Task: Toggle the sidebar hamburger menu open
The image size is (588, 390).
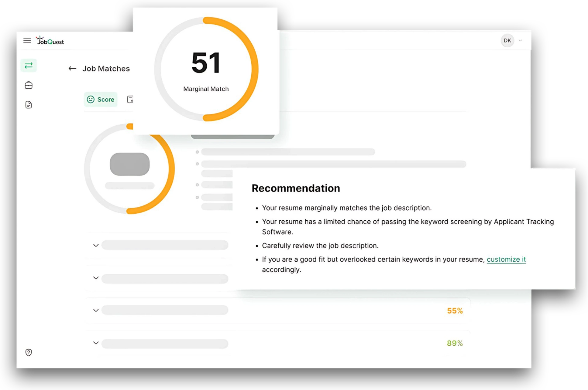Action: coord(27,40)
